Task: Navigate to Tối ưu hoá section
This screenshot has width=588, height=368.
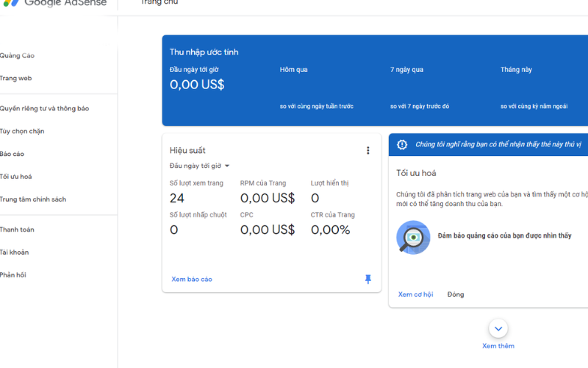Action: coord(16,177)
